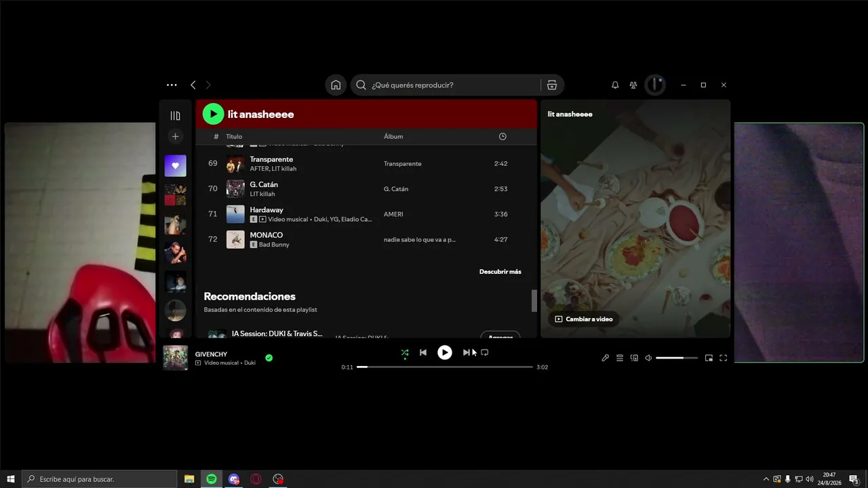The width and height of the screenshot is (868, 488).
Task: Open File Explorer from the taskbar
Action: click(189, 479)
